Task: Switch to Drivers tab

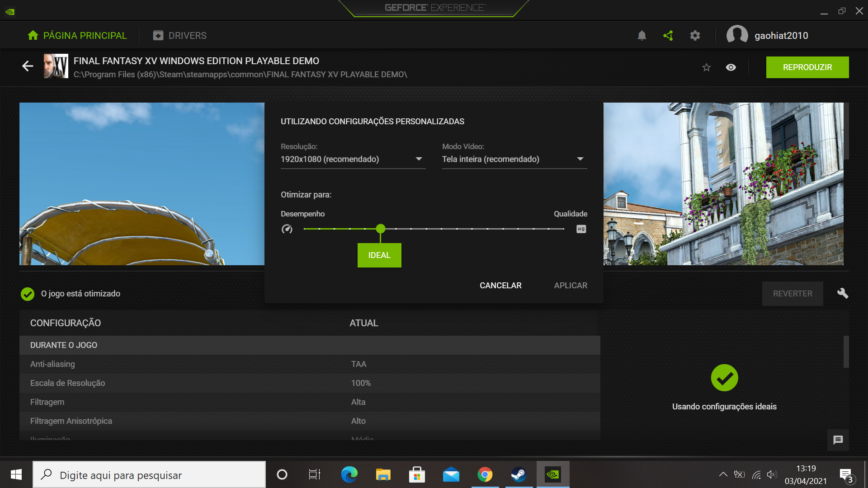Action: 180,35
